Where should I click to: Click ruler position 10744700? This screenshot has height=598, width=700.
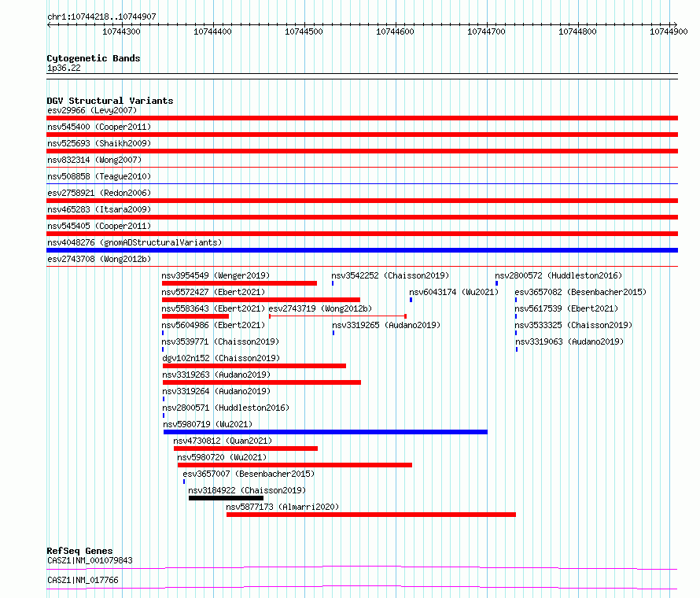(486, 31)
